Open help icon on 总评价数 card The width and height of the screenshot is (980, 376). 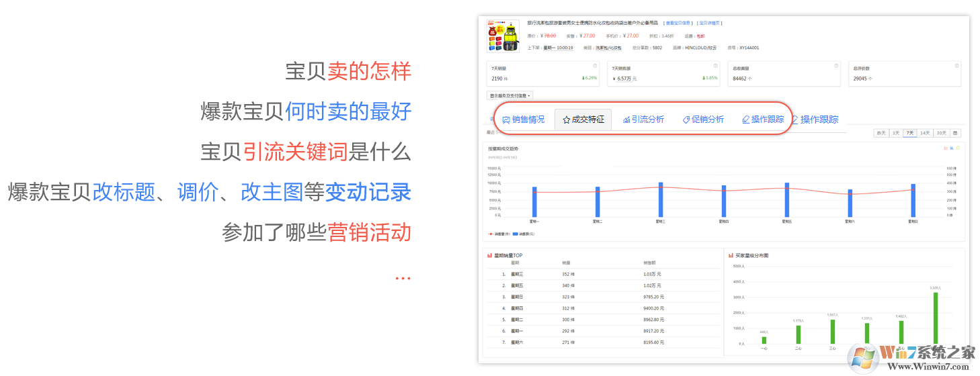point(956,66)
